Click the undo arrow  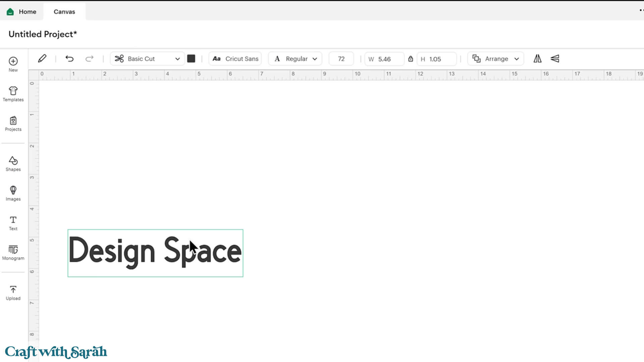[x=69, y=59]
